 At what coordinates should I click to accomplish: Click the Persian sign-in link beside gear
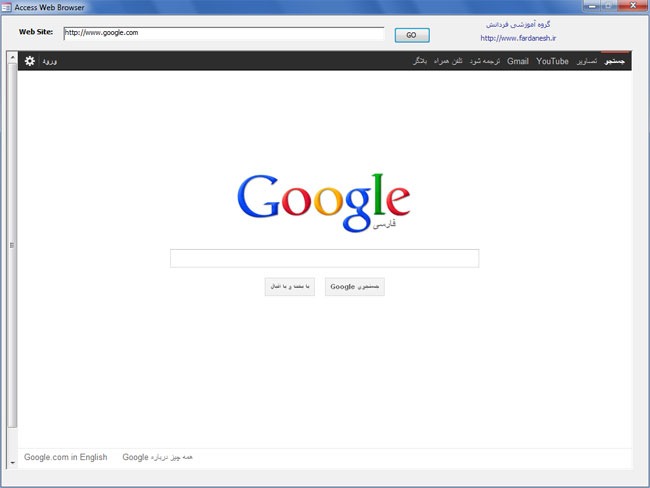pos(49,61)
